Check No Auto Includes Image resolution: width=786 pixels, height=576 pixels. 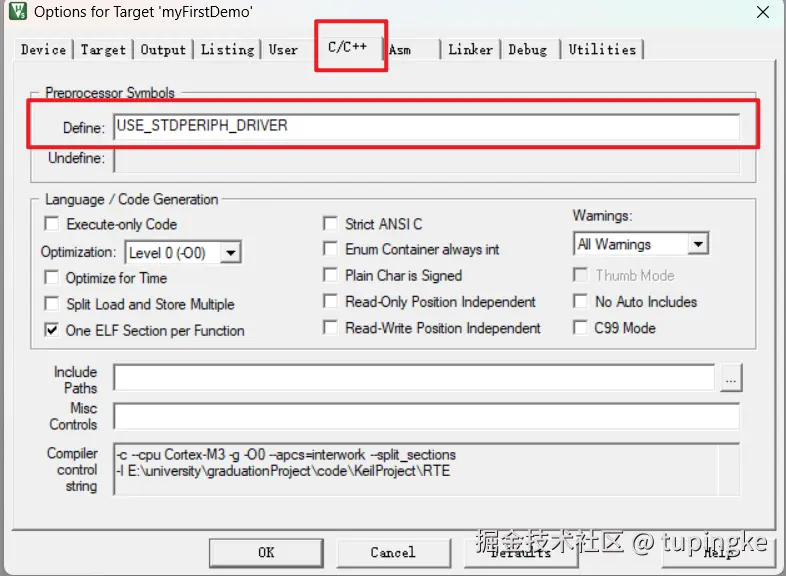[580, 301]
